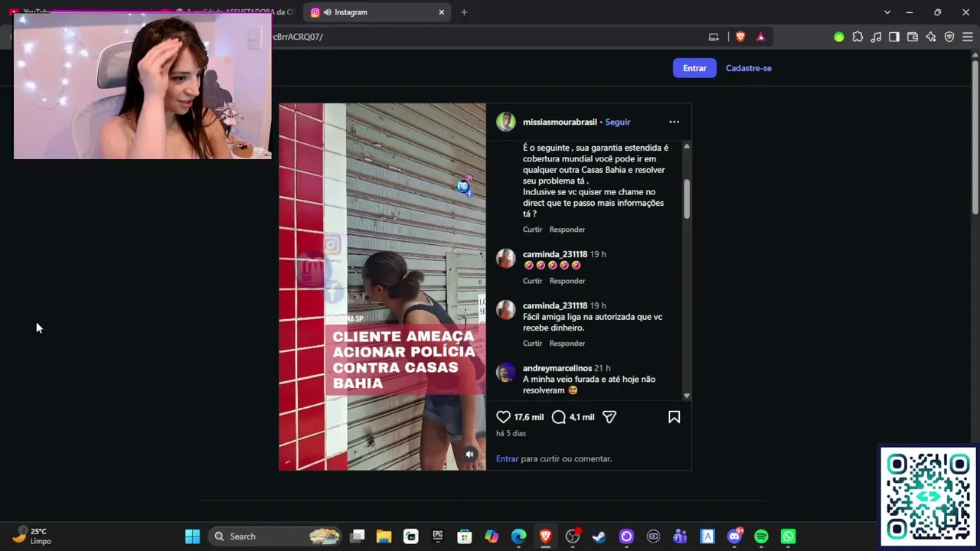Click Responder under the 'Fácil amiga' comment
The image size is (980, 551).
tap(567, 344)
